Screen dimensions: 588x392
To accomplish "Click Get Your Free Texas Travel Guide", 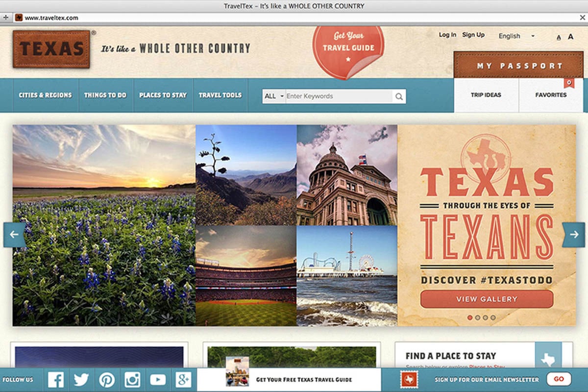I will (x=304, y=380).
